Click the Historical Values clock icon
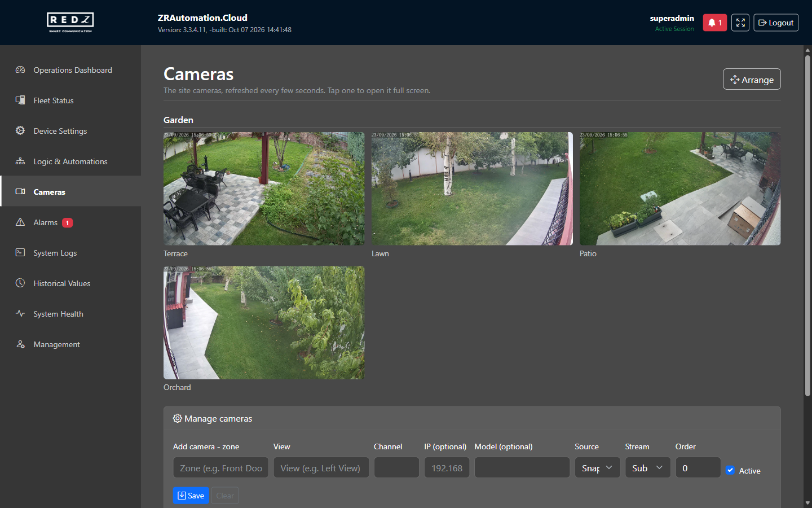 tap(20, 283)
